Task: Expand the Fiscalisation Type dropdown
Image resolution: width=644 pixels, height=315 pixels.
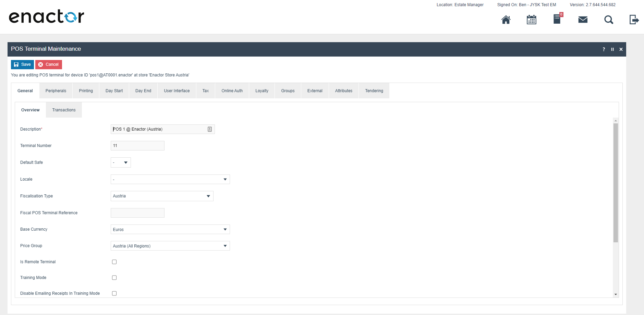Action: coord(162,196)
